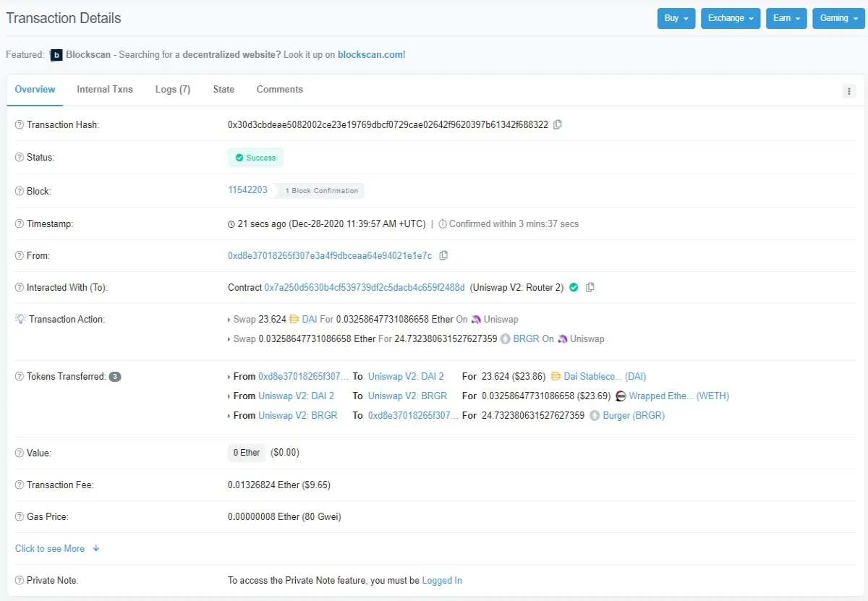Open the contract address 0x7a250d5630b4 link
This screenshot has height=601, width=868.
[365, 288]
